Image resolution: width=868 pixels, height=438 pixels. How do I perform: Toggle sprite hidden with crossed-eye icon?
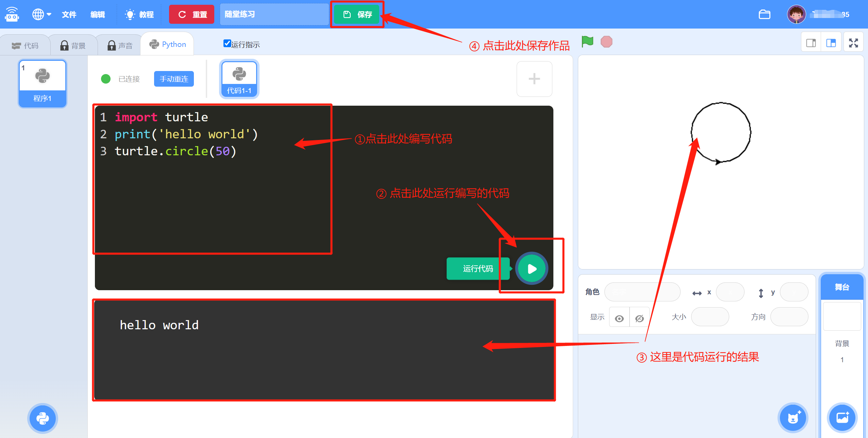pyautogui.click(x=639, y=318)
